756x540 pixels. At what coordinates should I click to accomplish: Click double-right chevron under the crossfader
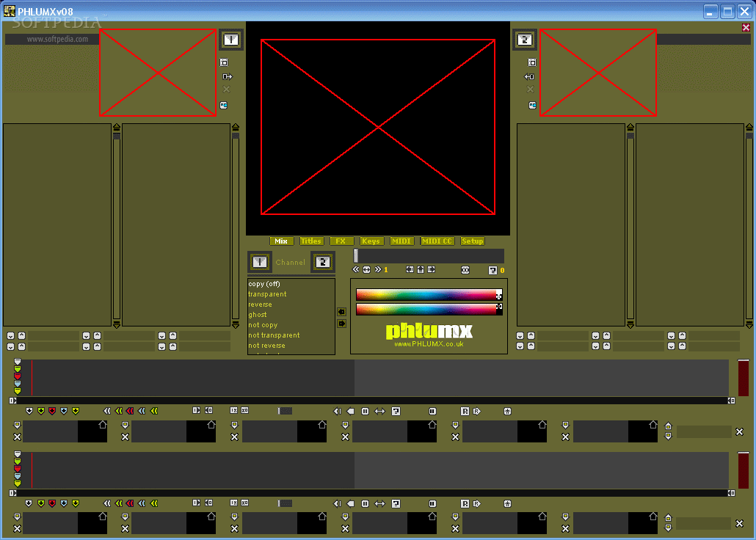tap(378, 269)
